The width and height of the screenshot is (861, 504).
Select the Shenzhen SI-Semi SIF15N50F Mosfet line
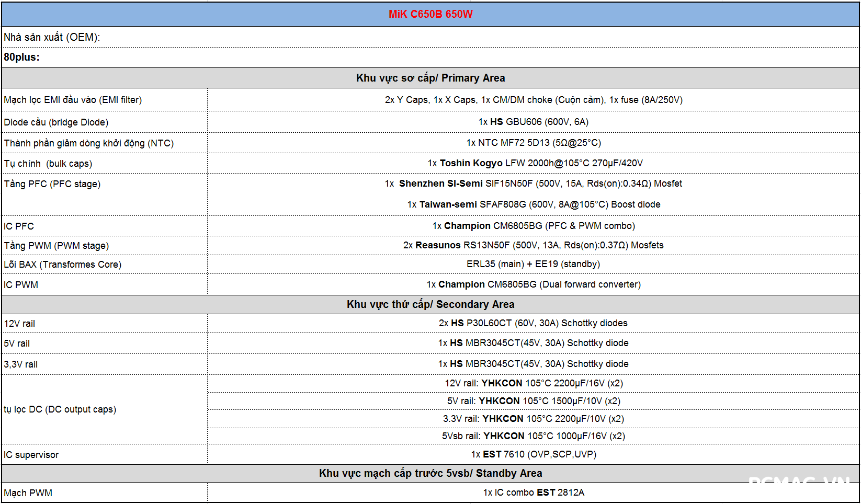pos(533,184)
